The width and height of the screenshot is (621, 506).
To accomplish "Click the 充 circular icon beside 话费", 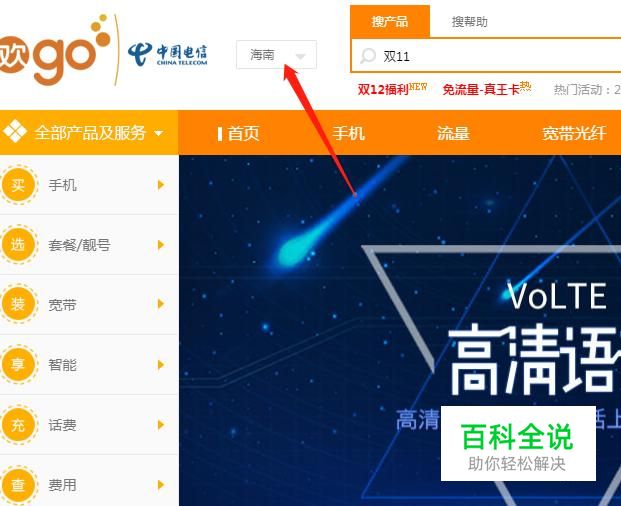I will pos(18,424).
